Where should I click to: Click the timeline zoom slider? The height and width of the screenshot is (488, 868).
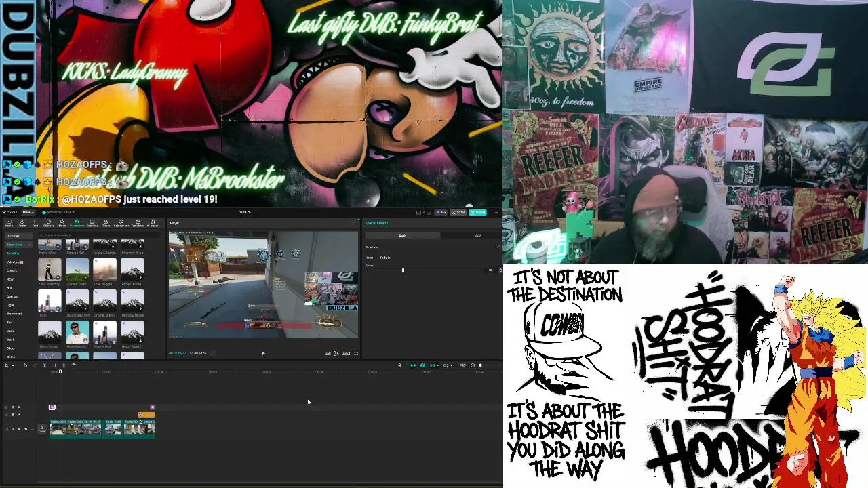pos(480,365)
